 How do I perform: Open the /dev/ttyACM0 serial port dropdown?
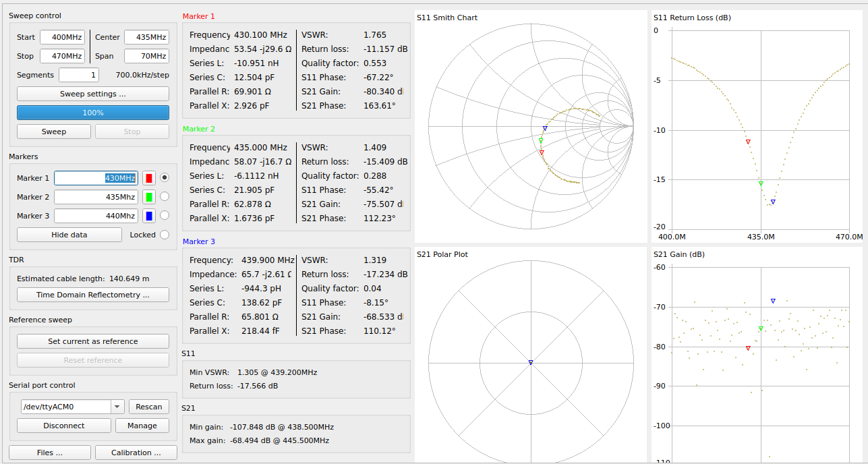pos(117,407)
